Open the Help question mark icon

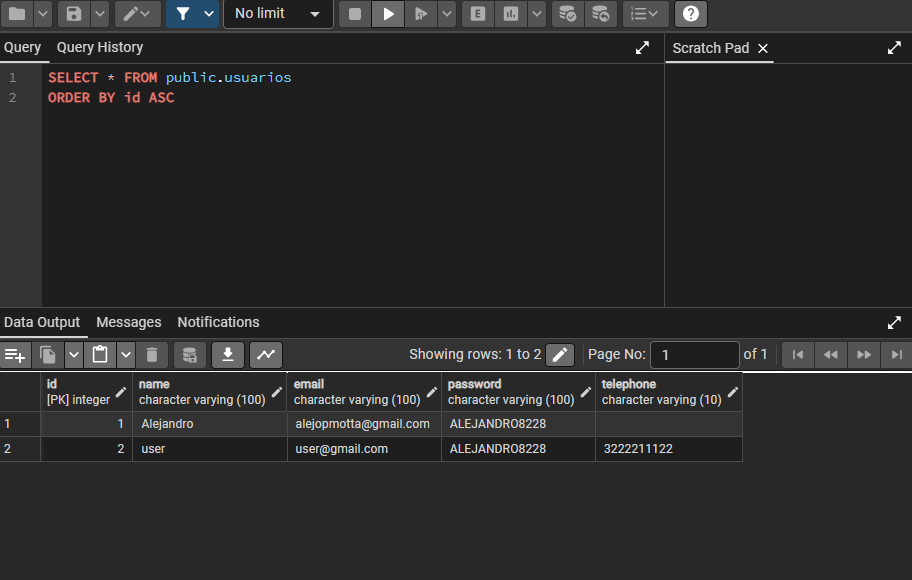click(x=691, y=14)
